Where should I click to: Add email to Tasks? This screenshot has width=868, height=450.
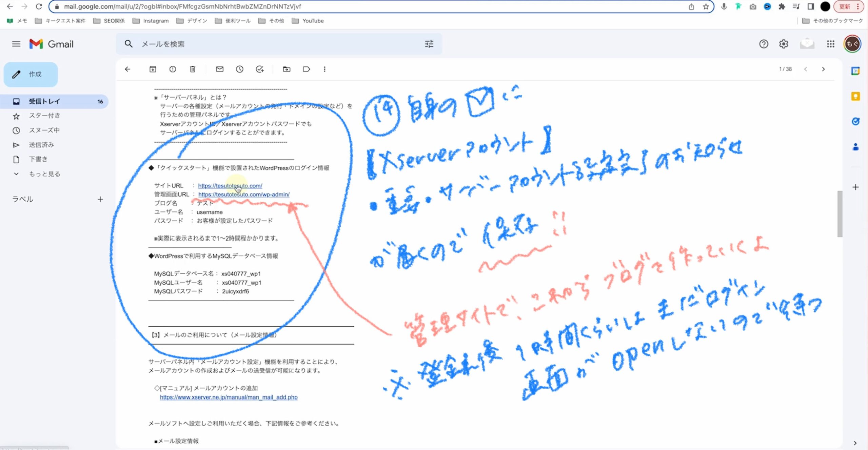pos(260,69)
